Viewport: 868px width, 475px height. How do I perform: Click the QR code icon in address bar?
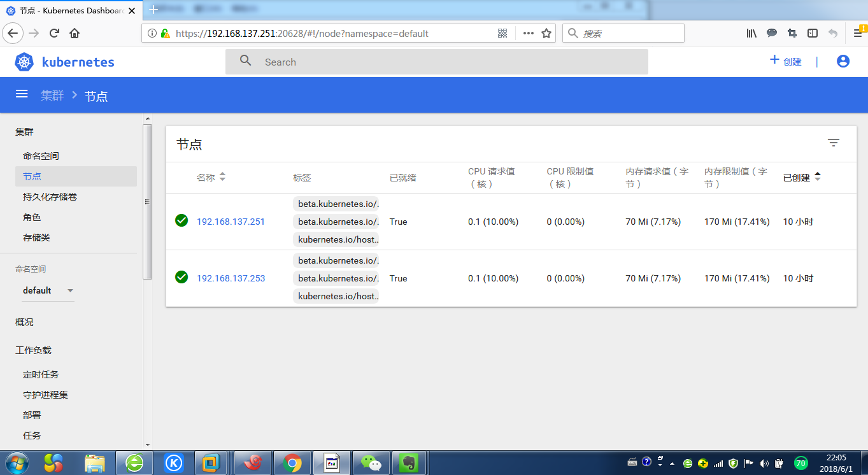(x=502, y=33)
